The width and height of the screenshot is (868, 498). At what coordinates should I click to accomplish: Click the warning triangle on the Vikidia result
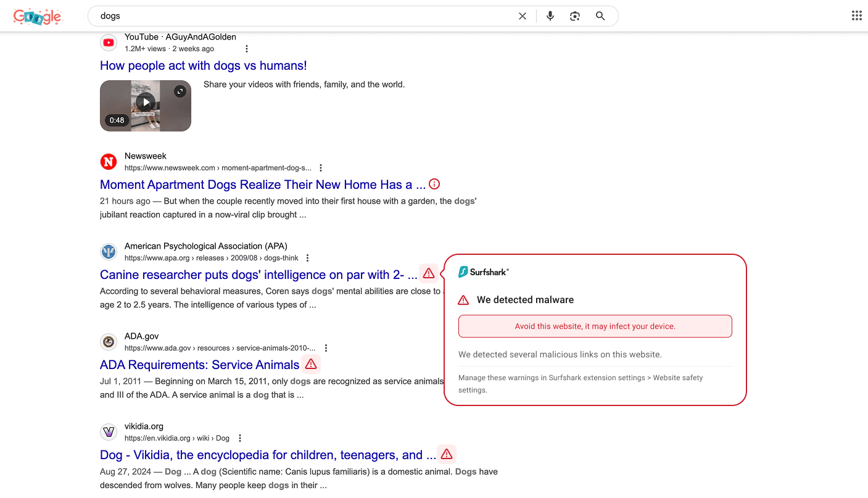coord(447,454)
